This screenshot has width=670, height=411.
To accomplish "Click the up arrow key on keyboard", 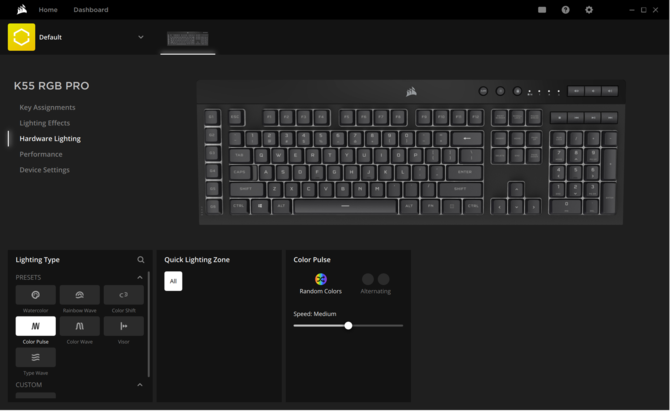I will tap(516, 189).
